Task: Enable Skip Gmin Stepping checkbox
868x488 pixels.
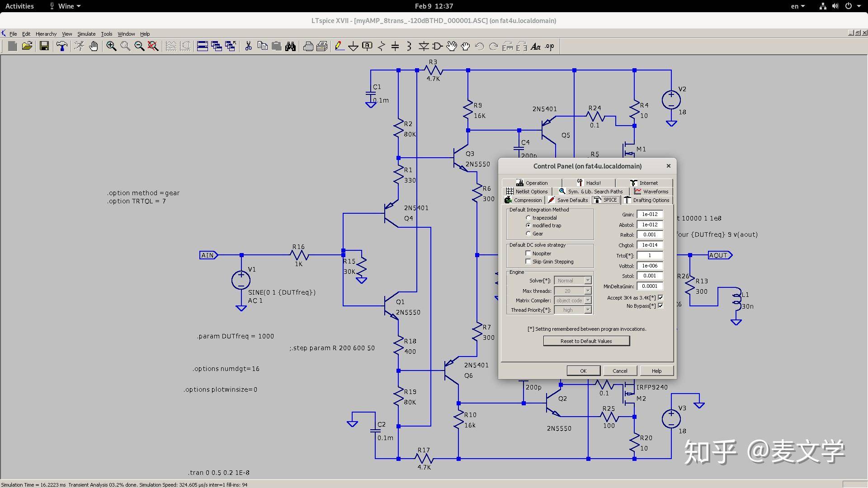Action: (528, 262)
